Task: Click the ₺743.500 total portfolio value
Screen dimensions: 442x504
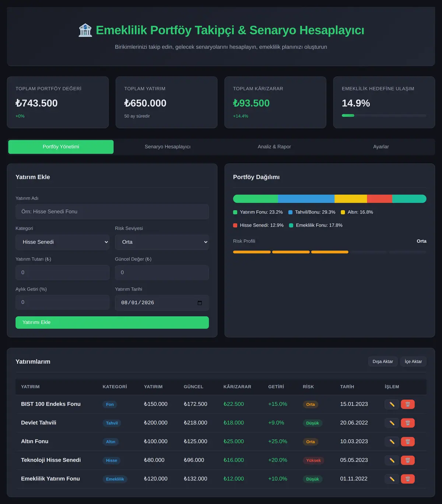Action: pos(36,103)
